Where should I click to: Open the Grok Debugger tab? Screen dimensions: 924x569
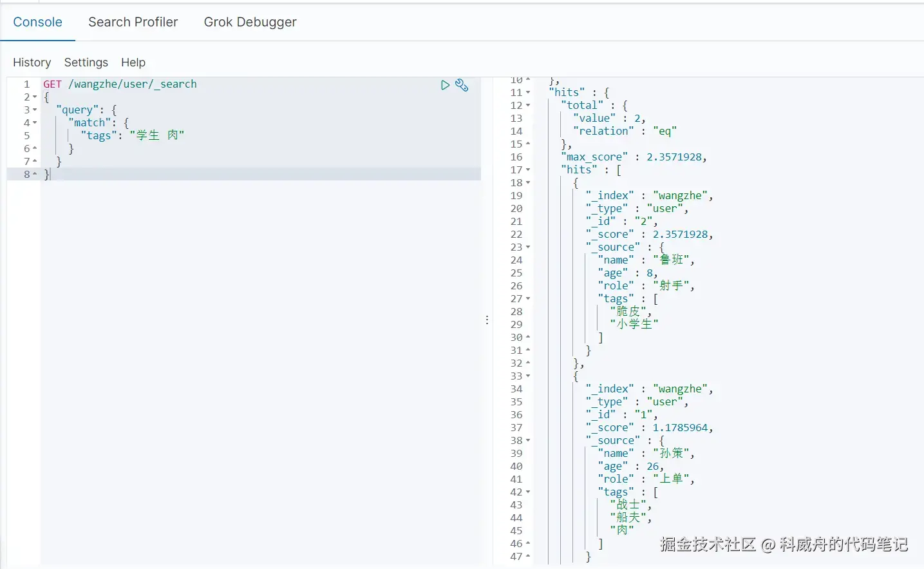(x=250, y=22)
